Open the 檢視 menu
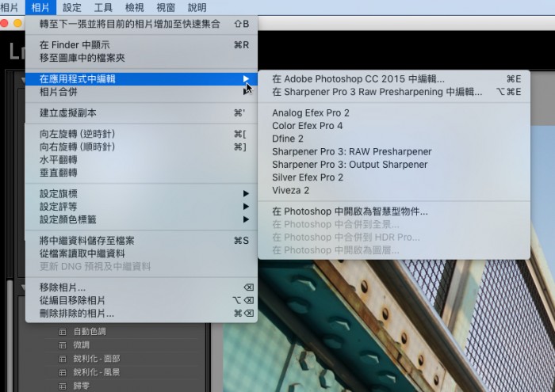Viewport: 555px width, 392px height. click(x=134, y=7)
